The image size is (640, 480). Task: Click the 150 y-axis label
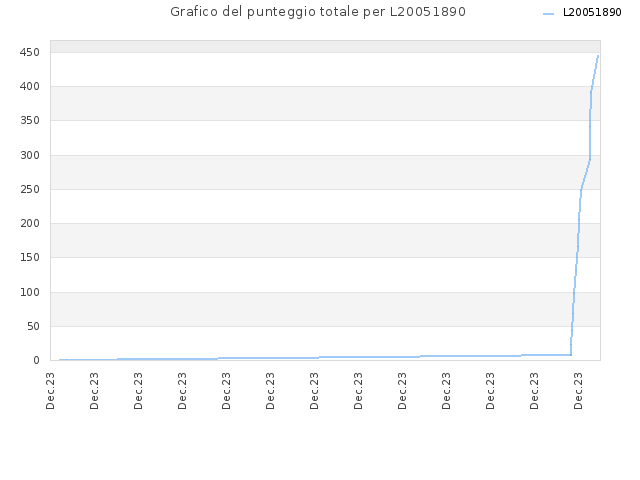30,258
